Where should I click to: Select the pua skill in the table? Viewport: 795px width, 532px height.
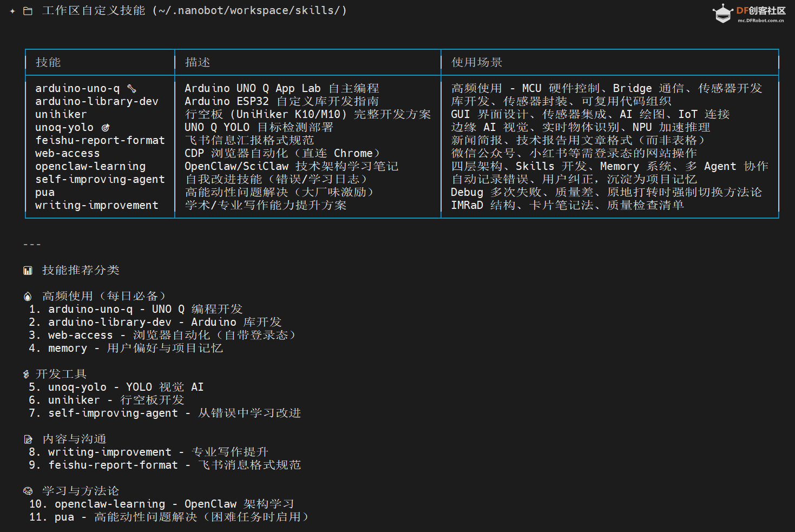point(44,192)
